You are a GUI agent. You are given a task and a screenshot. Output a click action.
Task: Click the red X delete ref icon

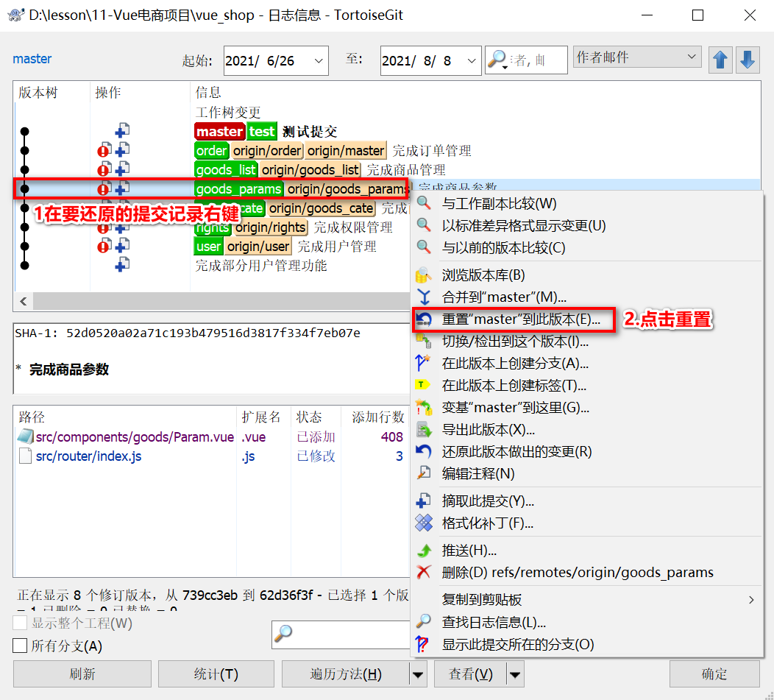424,572
